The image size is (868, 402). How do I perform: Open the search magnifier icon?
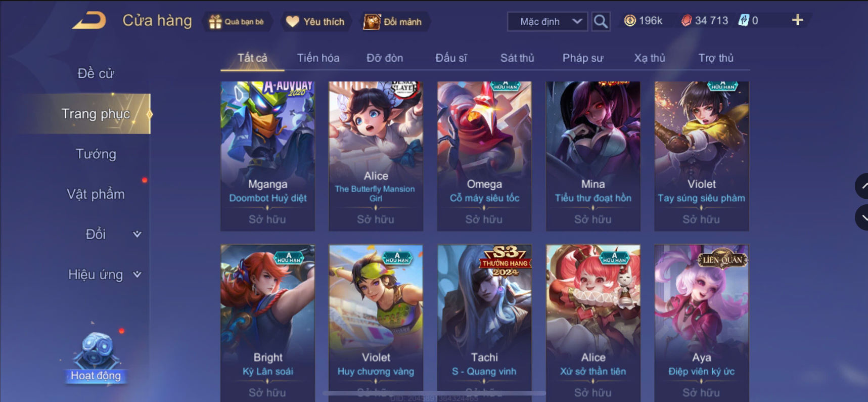pyautogui.click(x=601, y=21)
